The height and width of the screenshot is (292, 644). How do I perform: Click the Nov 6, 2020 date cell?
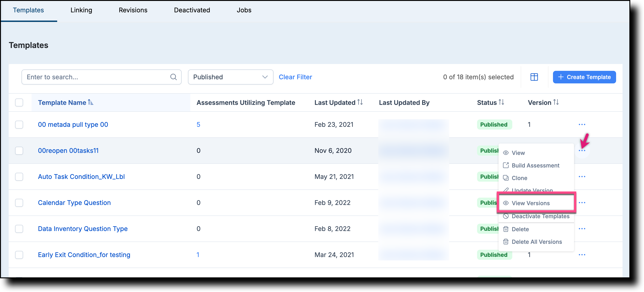point(333,151)
